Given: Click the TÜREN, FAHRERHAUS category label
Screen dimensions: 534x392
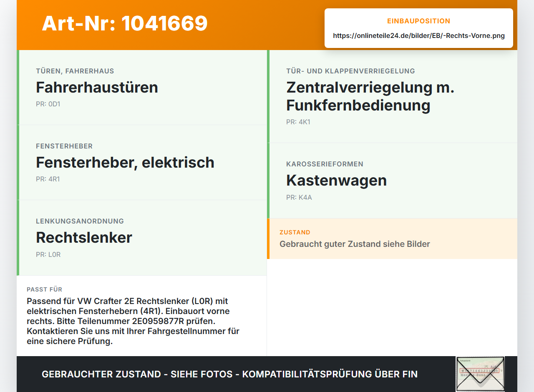Looking at the screenshot, I should [x=75, y=71].
